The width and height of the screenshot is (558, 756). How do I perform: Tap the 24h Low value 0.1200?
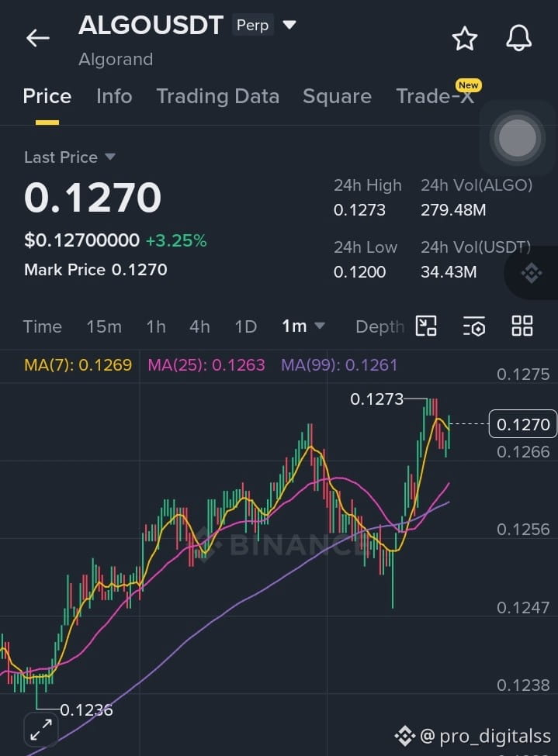[359, 271]
